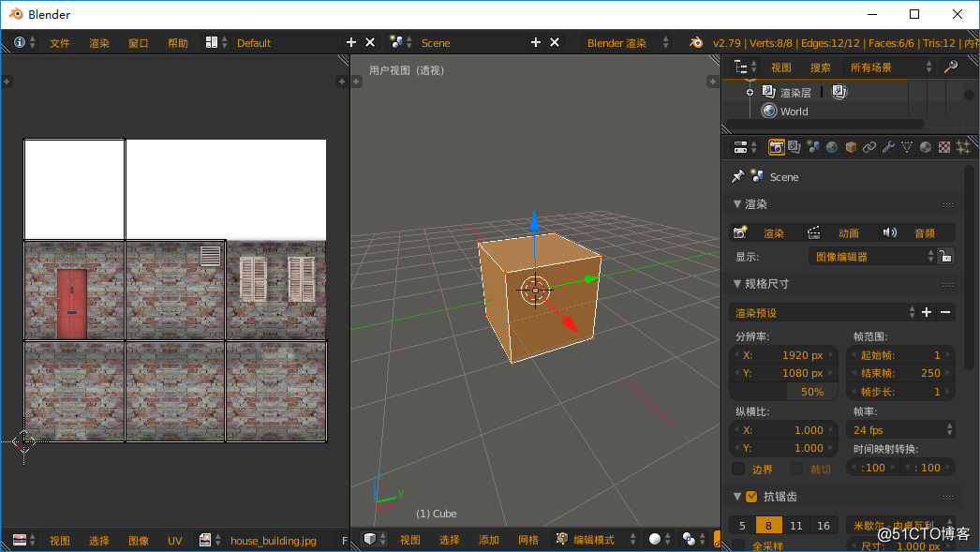
Task: Open the 文件 (File) menu
Action: [60, 43]
